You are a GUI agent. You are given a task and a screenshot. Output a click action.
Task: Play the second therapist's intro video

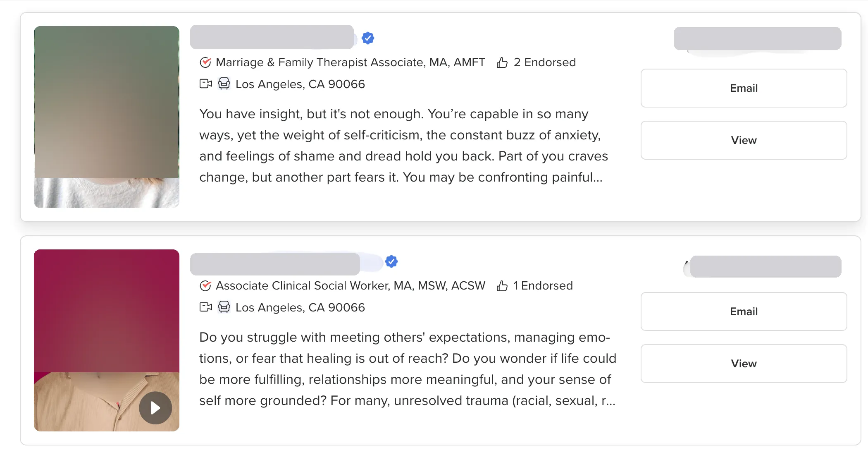[x=155, y=408]
